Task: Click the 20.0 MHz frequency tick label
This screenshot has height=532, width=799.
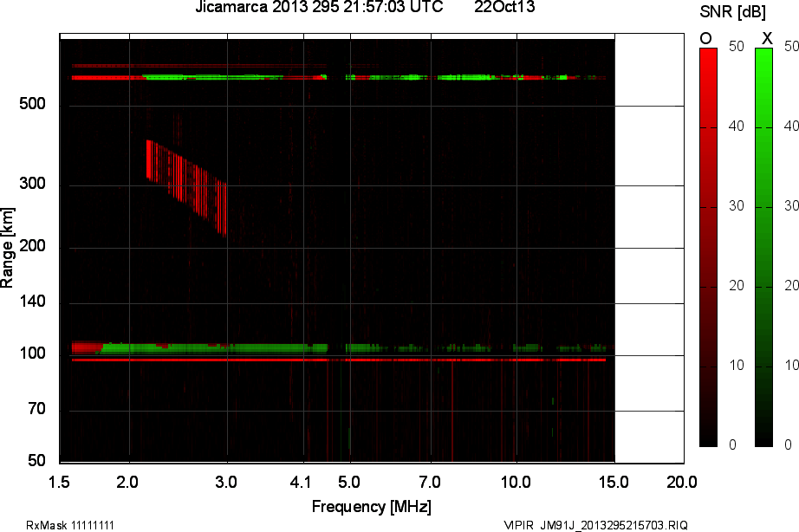Action: click(x=682, y=482)
